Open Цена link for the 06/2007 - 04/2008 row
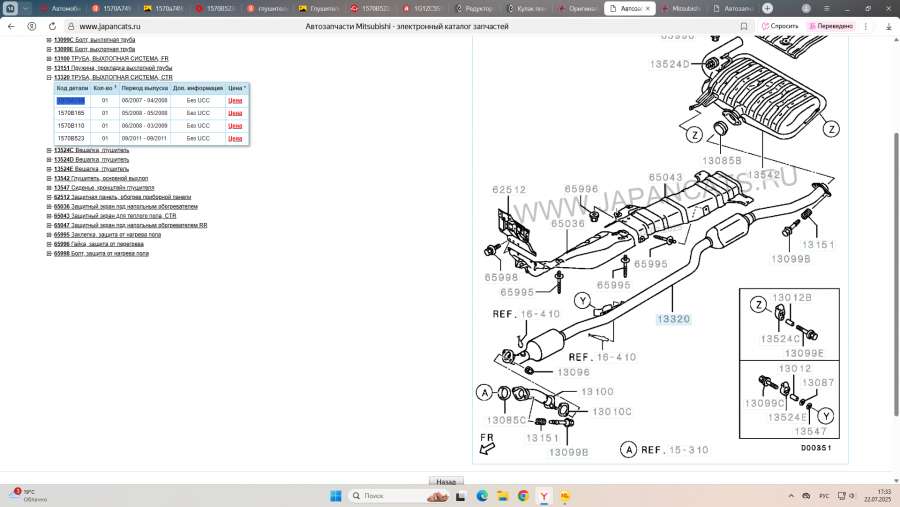 (x=235, y=100)
